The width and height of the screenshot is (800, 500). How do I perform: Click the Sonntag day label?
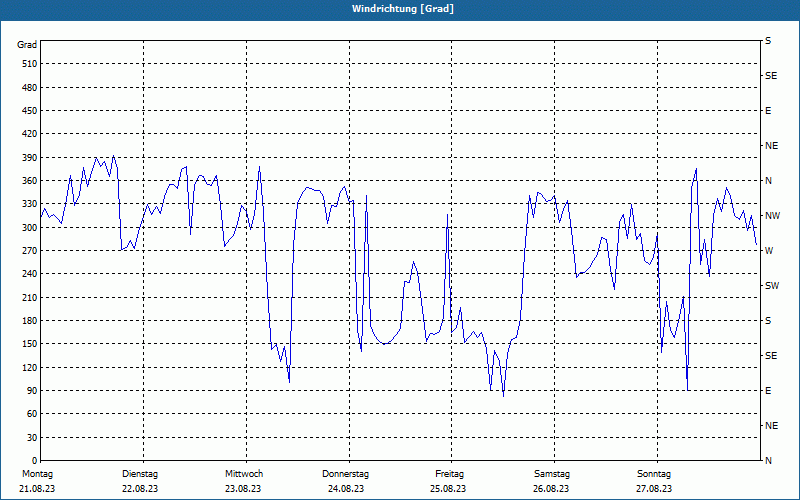coord(654,474)
